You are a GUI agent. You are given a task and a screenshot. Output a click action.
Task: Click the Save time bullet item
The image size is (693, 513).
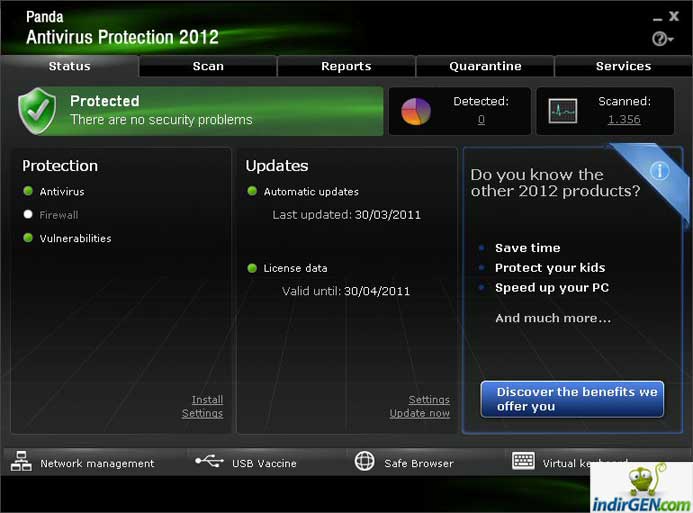pos(527,248)
